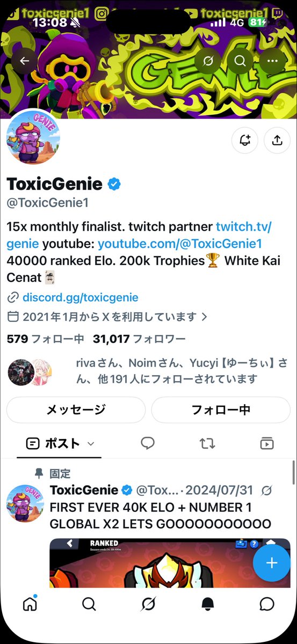
Task: Toggle the フォロー中 following button
Action: (x=221, y=410)
